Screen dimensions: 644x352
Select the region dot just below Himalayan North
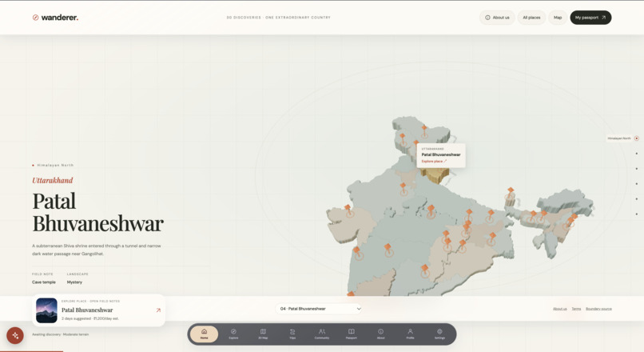click(x=637, y=154)
